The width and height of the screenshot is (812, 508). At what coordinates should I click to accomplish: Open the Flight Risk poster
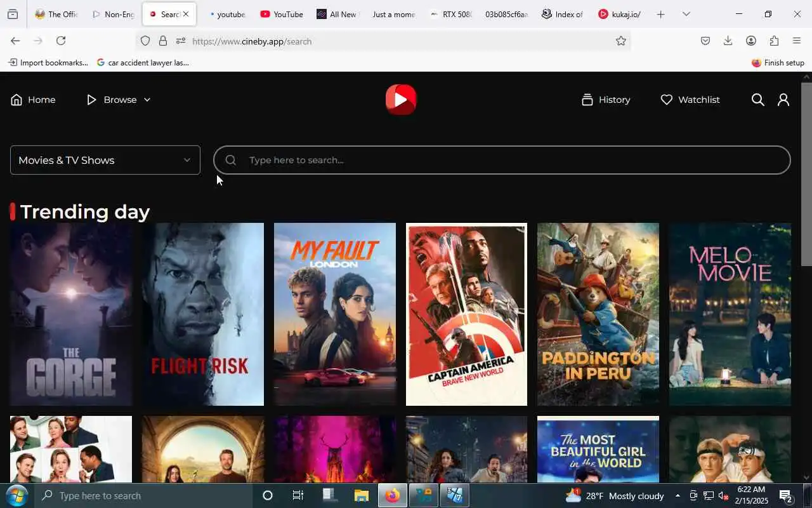point(203,314)
